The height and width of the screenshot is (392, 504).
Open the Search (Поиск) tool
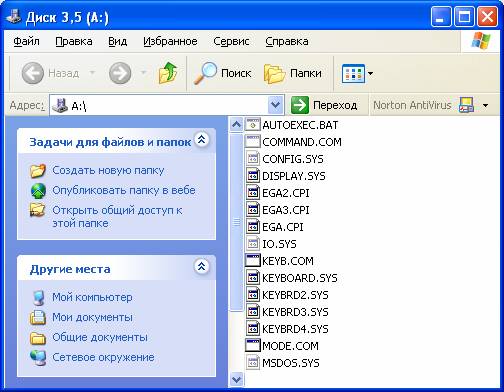(223, 73)
